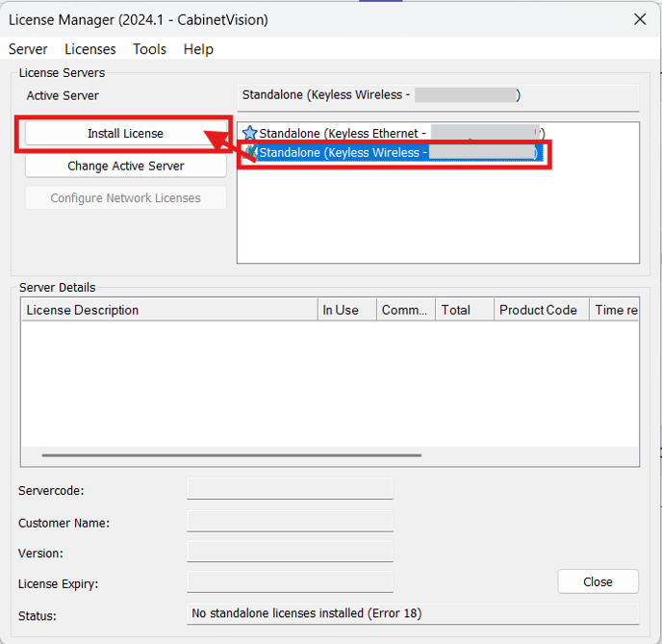Click the Install License button

click(125, 134)
